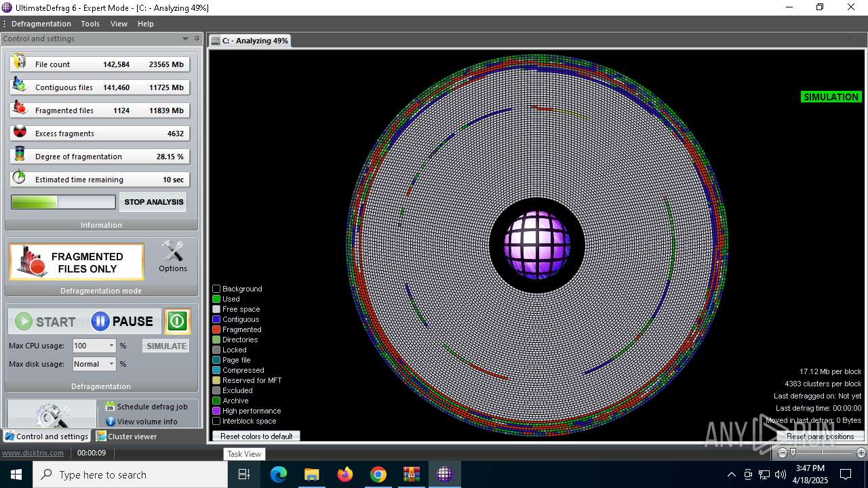The image size is (868, 488).
Task: Click the Fragmented files icon
Action: (19, 109)
